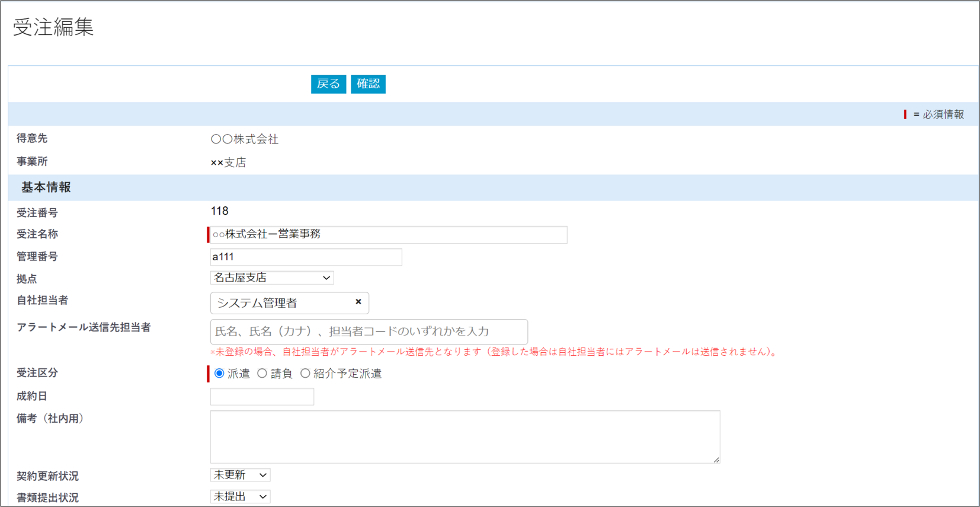The height and width of the screenshot is (507, 980).
Task: Click the 受注区分 label
Action: click(x=37, y=373)
